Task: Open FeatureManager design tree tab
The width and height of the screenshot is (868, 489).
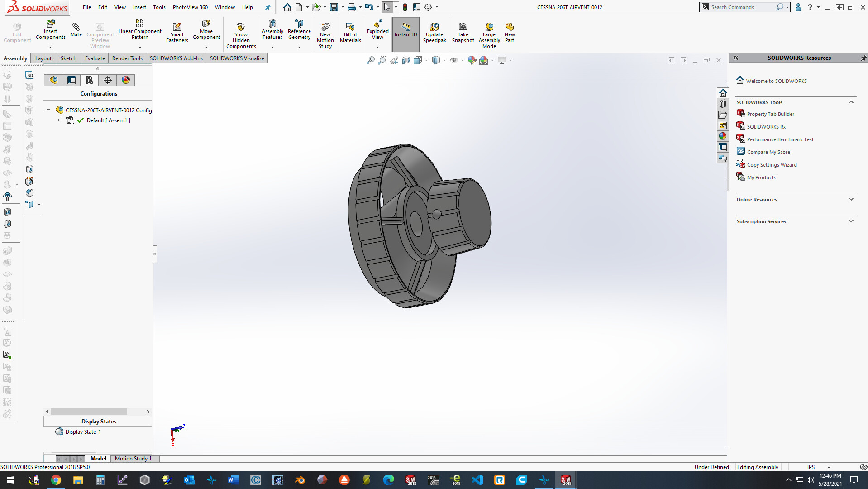Action: (53, 80)
